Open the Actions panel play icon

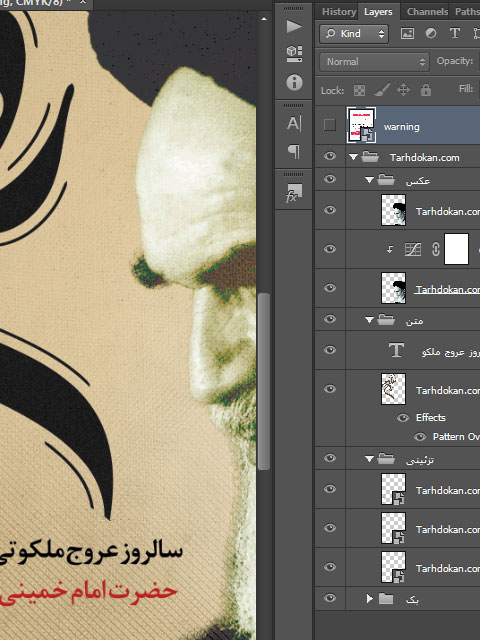point(294,27)
